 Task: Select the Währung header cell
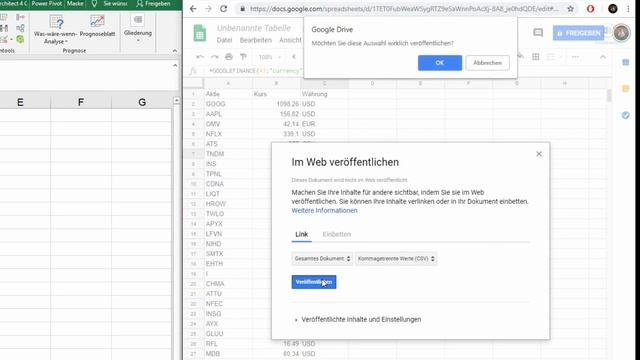(x=324, y=94)
